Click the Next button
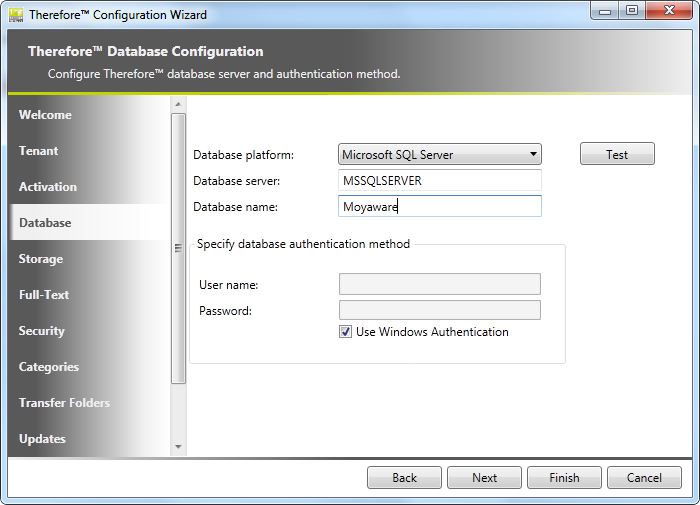 click(484, 478)
